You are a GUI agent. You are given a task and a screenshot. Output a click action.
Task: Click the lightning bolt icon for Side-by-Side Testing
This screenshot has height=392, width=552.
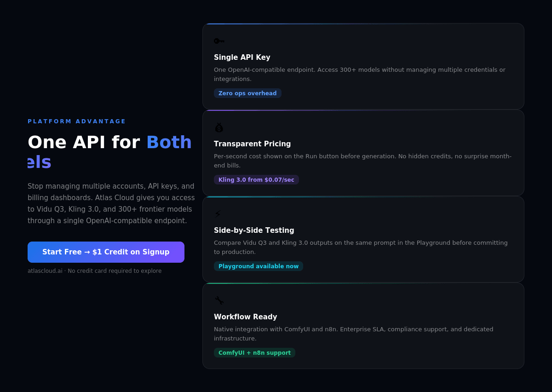click(218, 214)
